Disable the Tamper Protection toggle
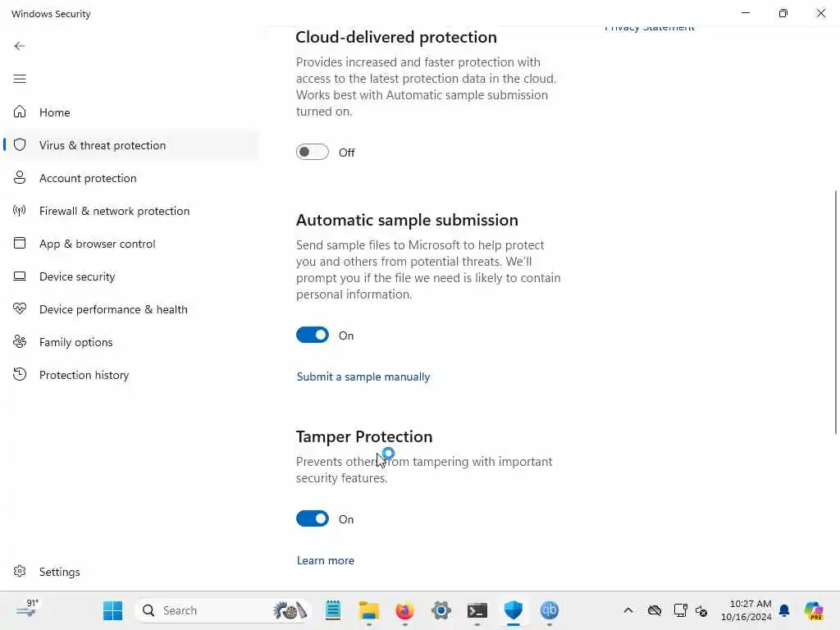840x630 pixels. 313,518
